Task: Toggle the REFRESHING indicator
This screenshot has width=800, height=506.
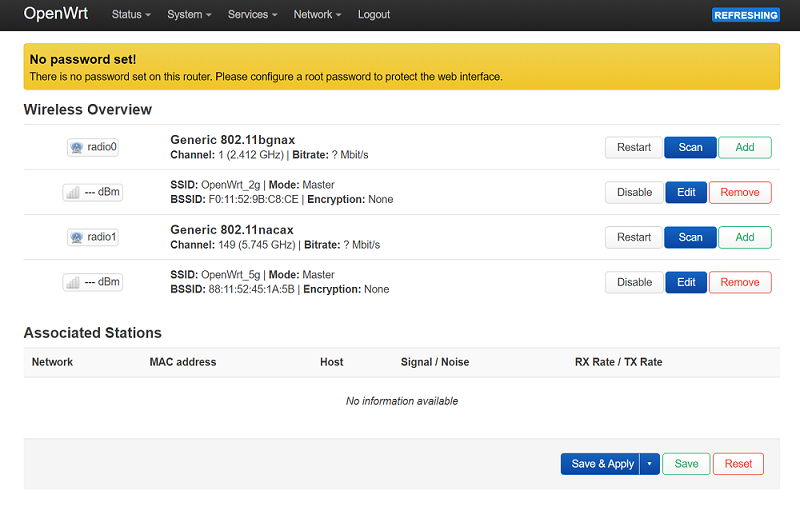Action: [745, 15]
